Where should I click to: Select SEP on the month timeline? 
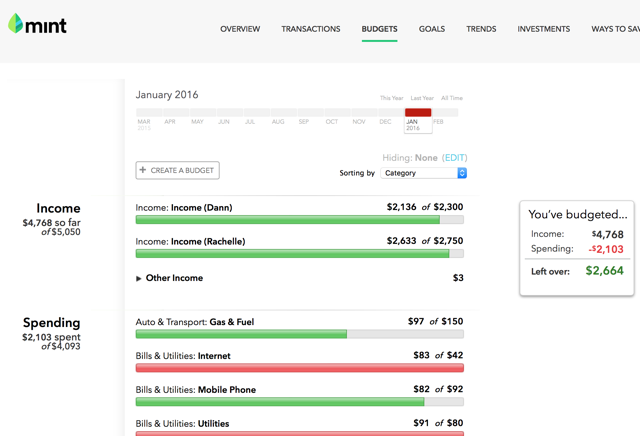[x=304, y=122]
